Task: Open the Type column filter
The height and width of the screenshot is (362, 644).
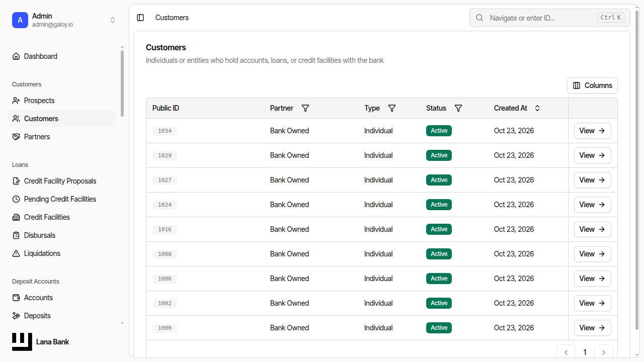Action: coord(392,108)
